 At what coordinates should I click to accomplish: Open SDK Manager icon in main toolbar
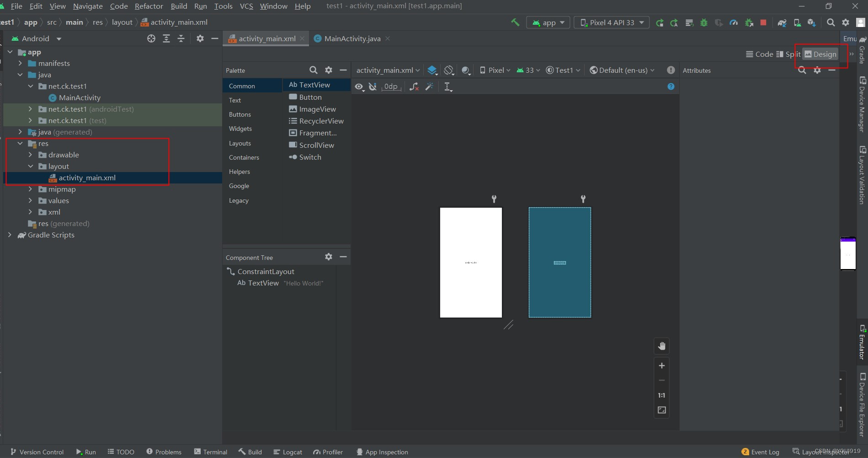click(x=812, y=23)
